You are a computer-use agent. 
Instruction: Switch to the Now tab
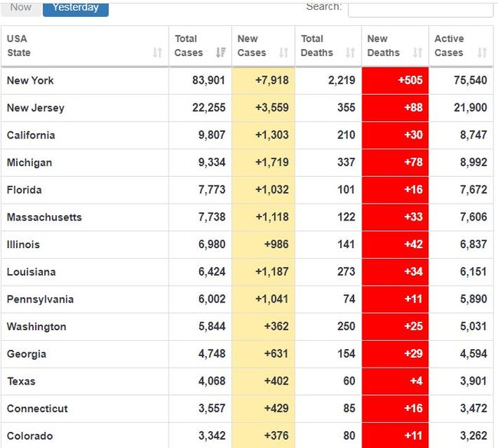coord(21,8)
